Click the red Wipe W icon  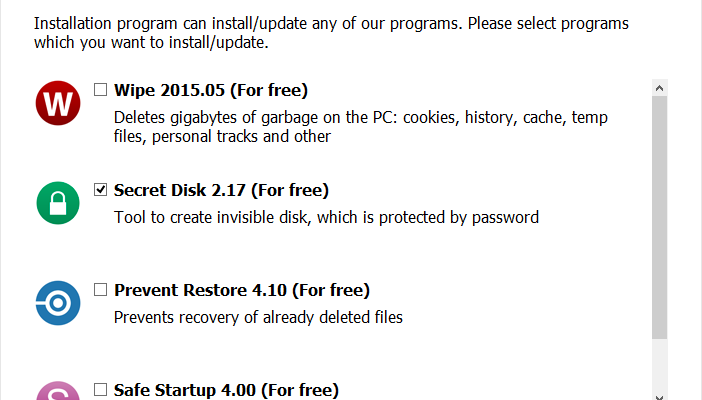[x=58, y=103]
